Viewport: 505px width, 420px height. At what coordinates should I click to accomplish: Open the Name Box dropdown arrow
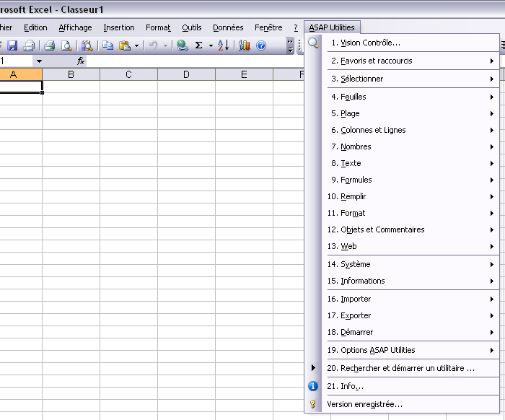point(39,61)
